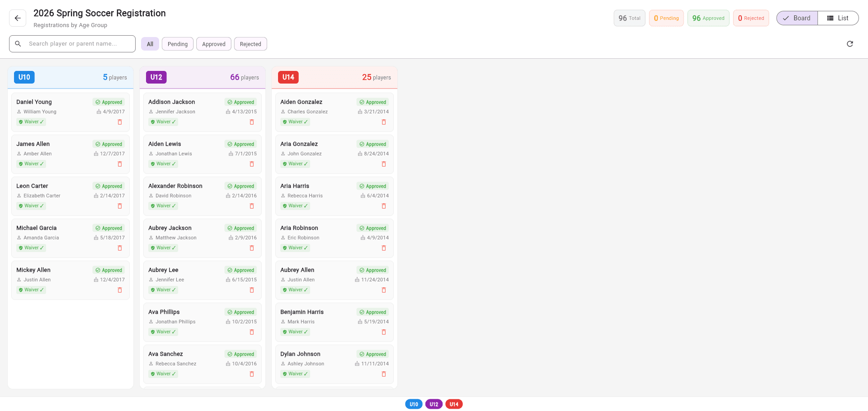Remove Mickey Allen's registration
Viewport: 868px width, 411px height.
120,290
